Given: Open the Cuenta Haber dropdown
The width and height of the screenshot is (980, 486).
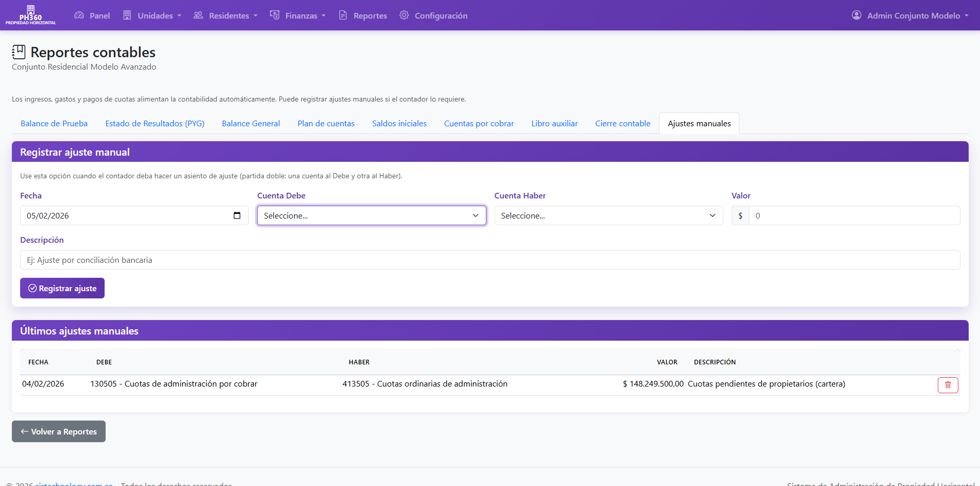Looking at the screenshot, I should (609, 215).
